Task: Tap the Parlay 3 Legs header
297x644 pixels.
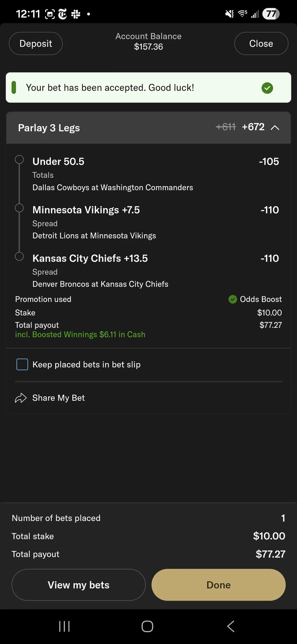Action: click(x=49, y=128)
